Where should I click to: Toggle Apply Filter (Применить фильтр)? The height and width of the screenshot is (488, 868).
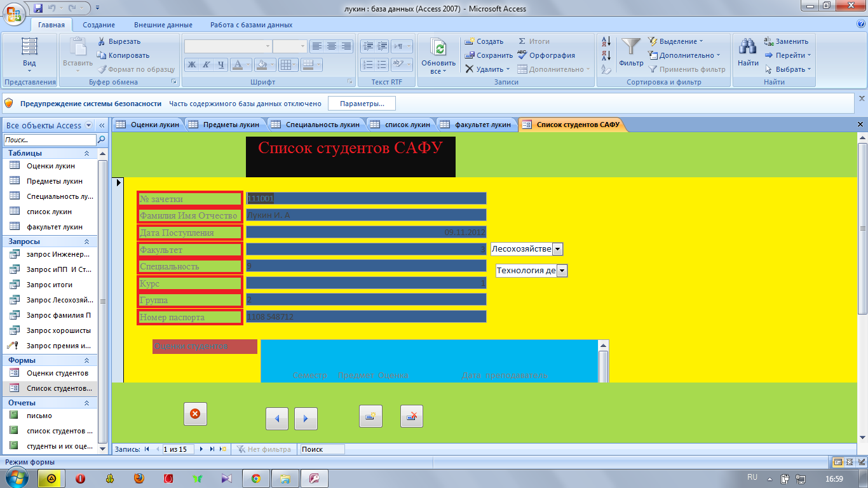687,69
